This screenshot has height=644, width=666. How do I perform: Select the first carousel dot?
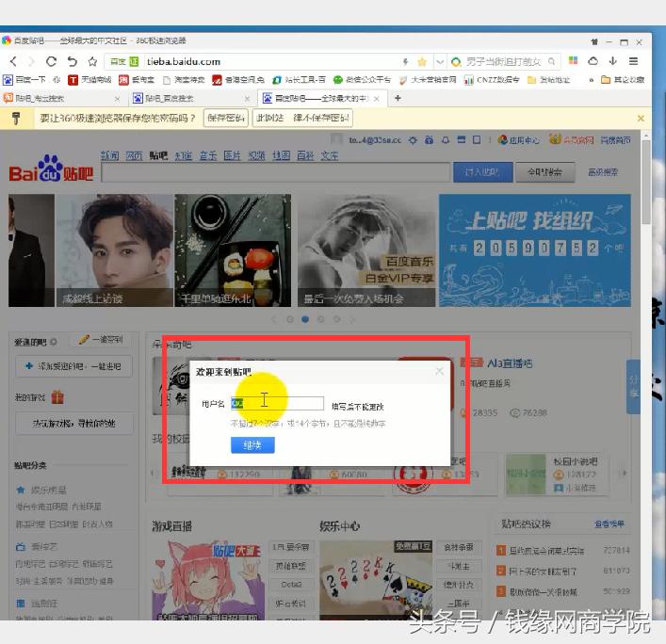[290, 319]
